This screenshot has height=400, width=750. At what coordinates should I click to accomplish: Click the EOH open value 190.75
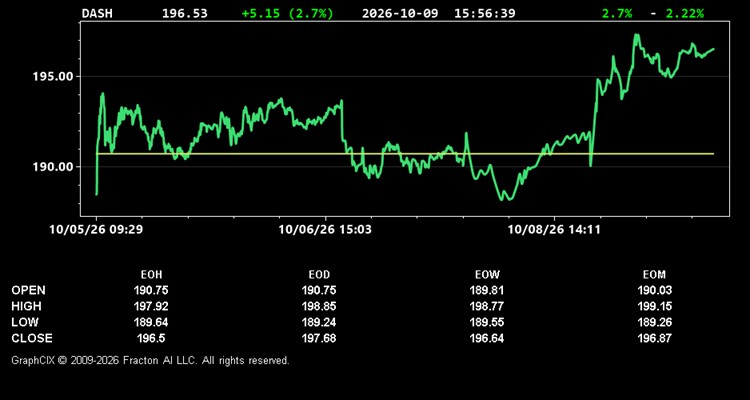[x=151, y=290]
